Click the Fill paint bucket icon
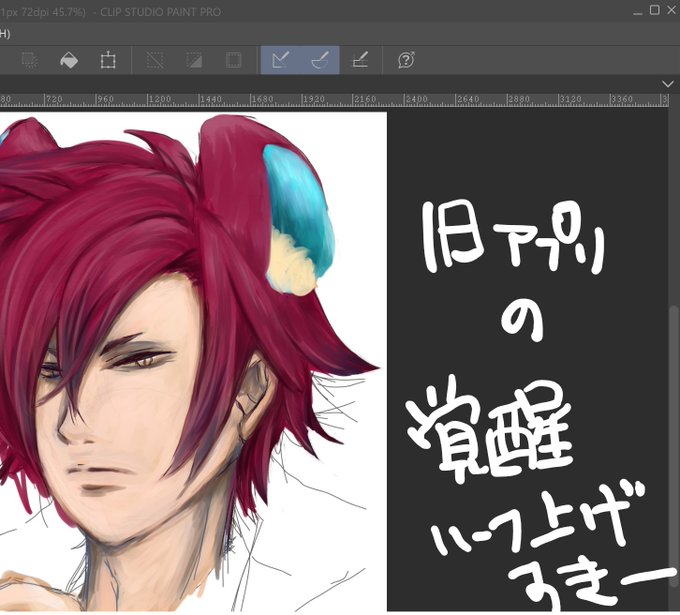This screenshot has height=615, width=680. [69, 60]
